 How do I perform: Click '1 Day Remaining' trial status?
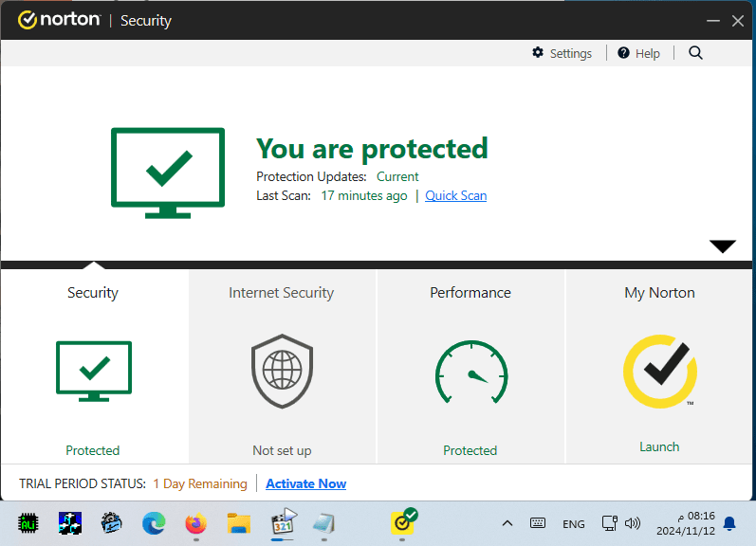[200, 483]
